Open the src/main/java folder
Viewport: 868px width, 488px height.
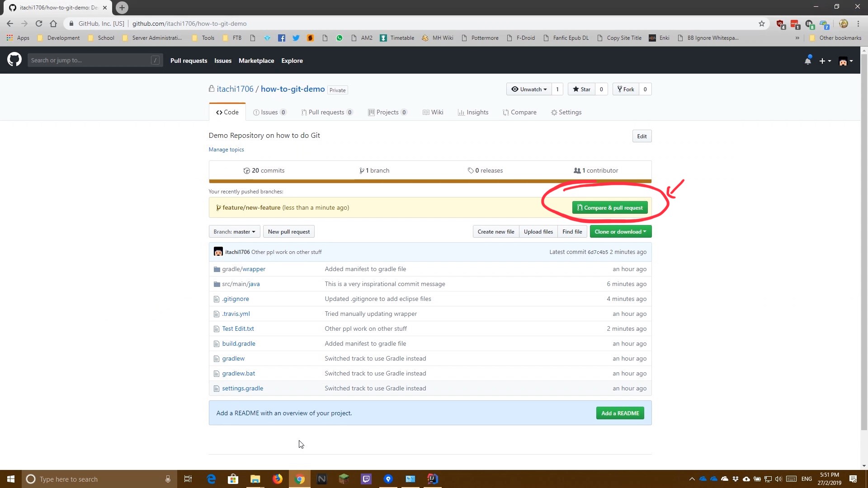(241, 284)
